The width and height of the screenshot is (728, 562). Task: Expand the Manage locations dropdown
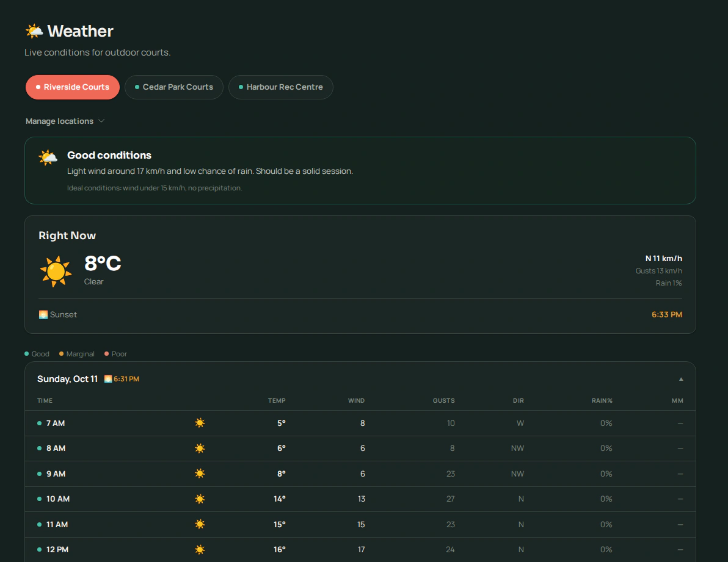click(65, 121)
